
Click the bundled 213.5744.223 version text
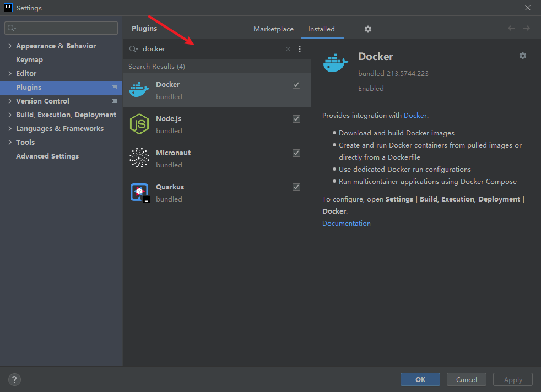pyautogui.click(x=393, y=73)
